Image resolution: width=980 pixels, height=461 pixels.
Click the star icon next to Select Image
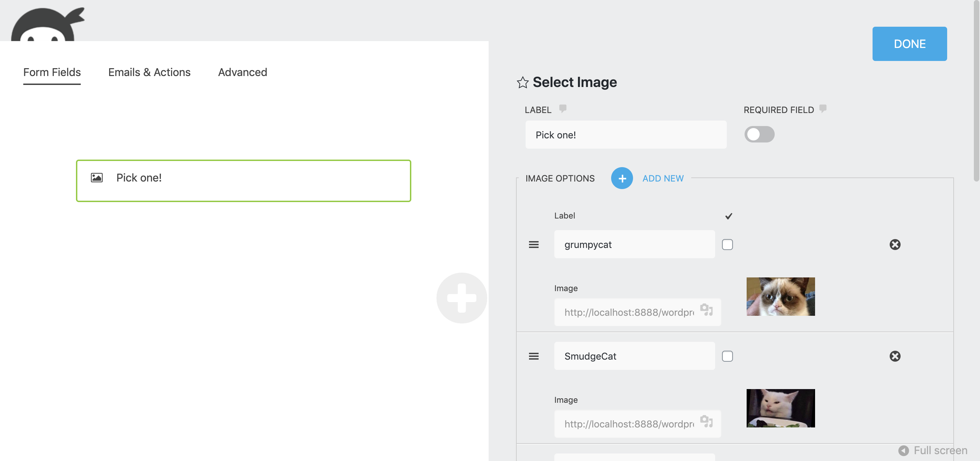(x=523, y=82)
